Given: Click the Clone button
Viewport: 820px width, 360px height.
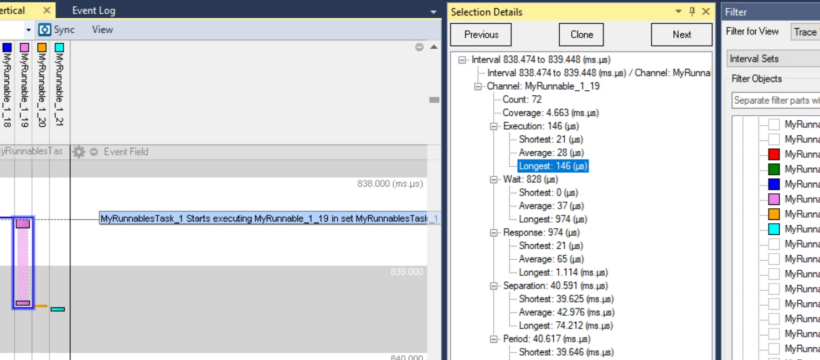Looking at the screenshot, I should coord(582,35).
